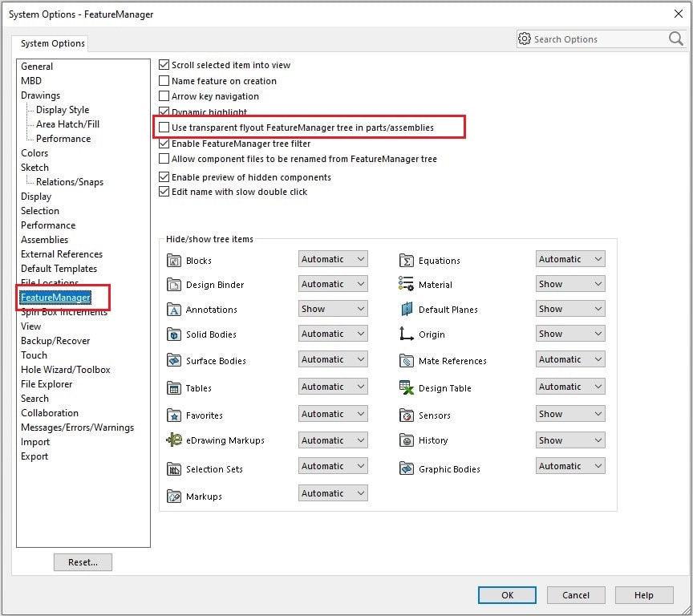This screenshot has height=616, width=693.
Task: Click the Design Binder icon
Action: pos(174,284)
